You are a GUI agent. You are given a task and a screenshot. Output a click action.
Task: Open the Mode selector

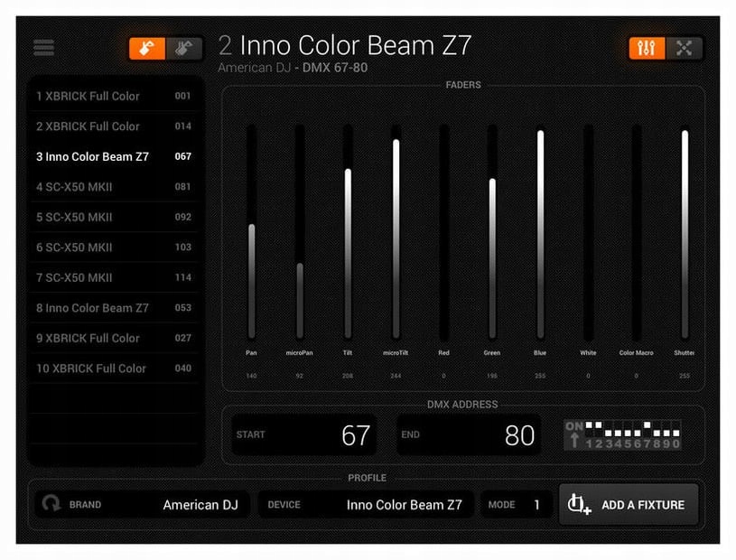tap(516, 505)
